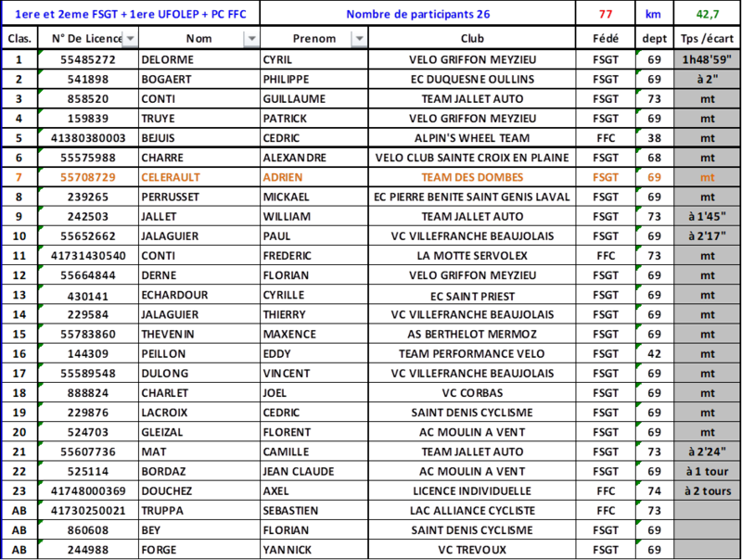742x560 pixels.
Task: Select the Tps /écart column header
Action: click(x=707, y=38)
